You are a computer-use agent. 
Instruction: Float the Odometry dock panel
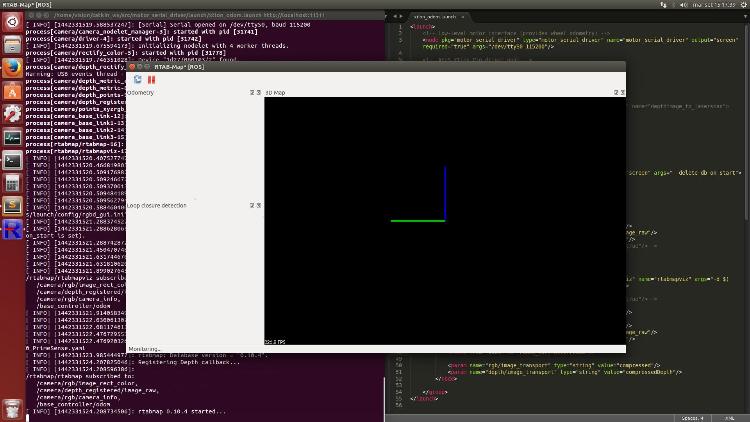(252, 92)
